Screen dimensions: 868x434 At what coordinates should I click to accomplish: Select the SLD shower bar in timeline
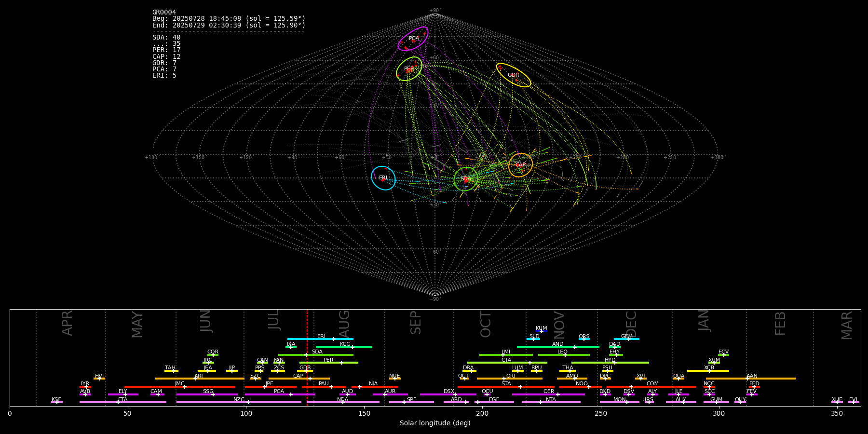(533, 339)
